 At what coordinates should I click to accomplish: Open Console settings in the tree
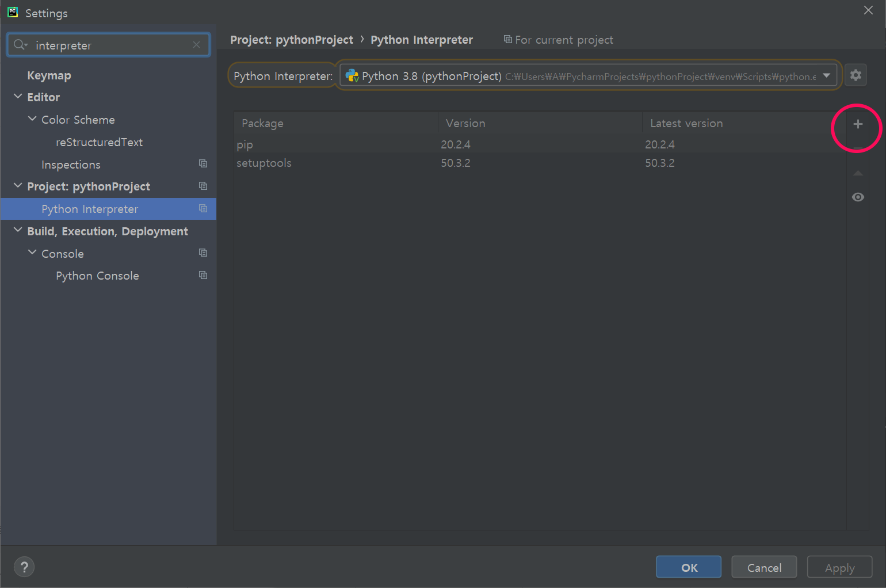[x=63, y=254]
